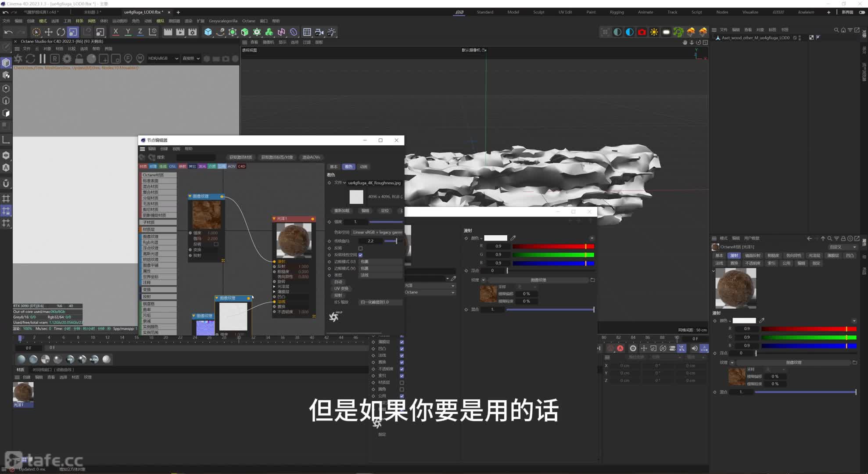The width and height of the screenshot is (868, 474).
Task: Collapse the 光泽1 material node triangle
Action: (274, 219)
